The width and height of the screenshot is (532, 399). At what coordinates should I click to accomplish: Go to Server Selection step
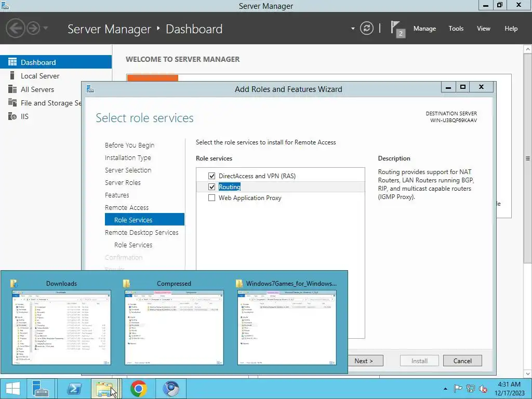click(128, 170)
